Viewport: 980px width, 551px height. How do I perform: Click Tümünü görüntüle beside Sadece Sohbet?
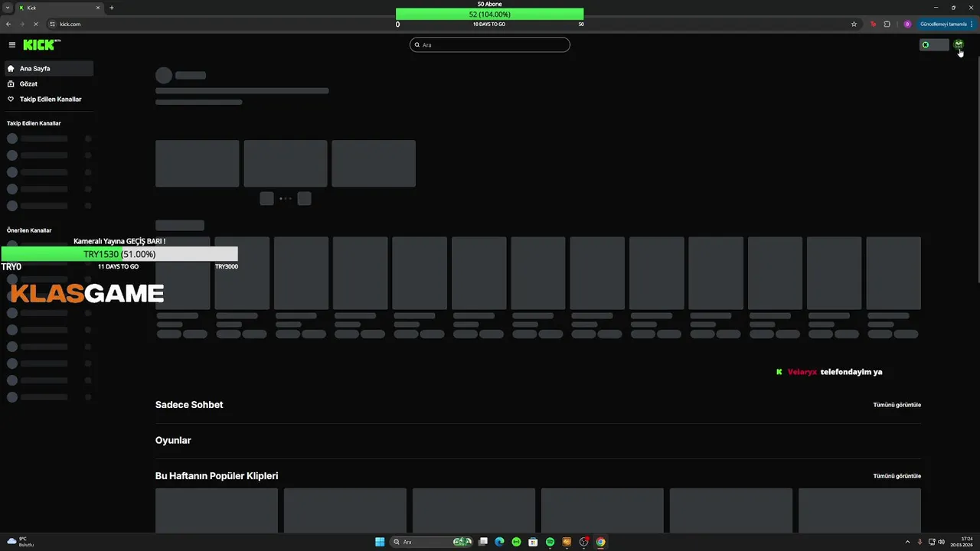point(897,405)
